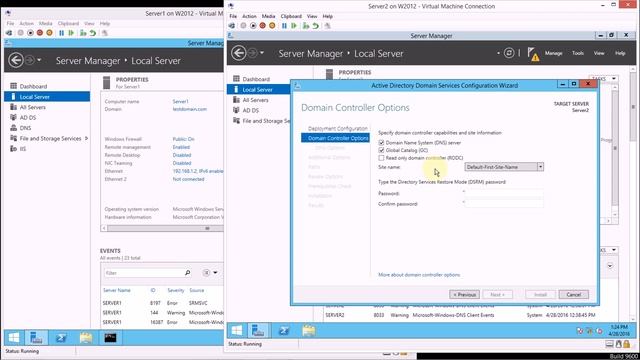Open Clipboard menu in Server2 VM window
The image size is (640, 360).
point(291,16)
